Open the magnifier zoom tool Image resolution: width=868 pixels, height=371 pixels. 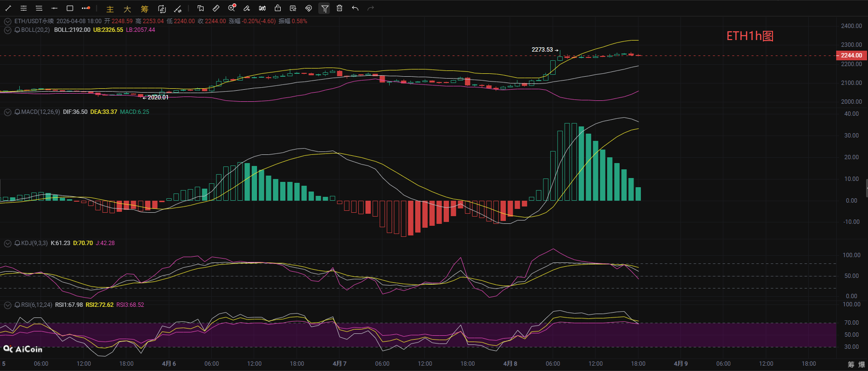coord(231,8)
